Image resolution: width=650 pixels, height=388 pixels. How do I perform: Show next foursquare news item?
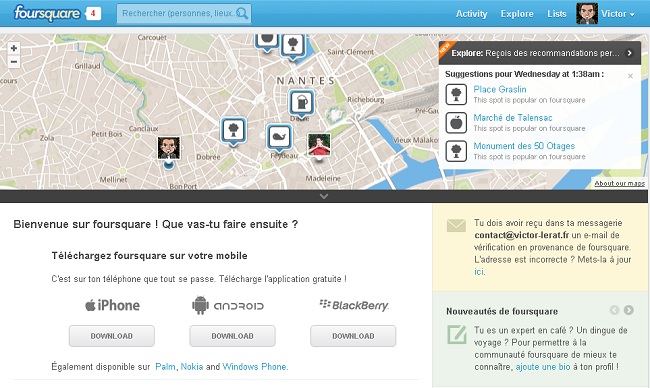tap(628, 310)
